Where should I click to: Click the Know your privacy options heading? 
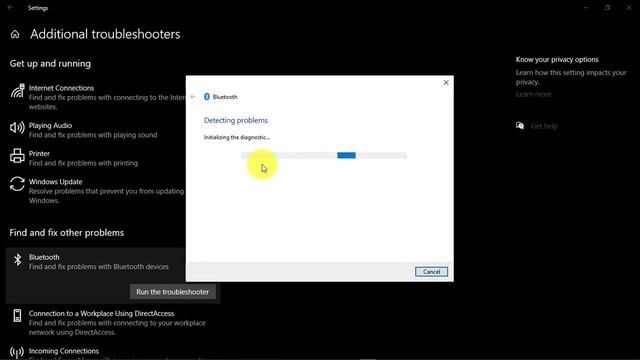557,60
